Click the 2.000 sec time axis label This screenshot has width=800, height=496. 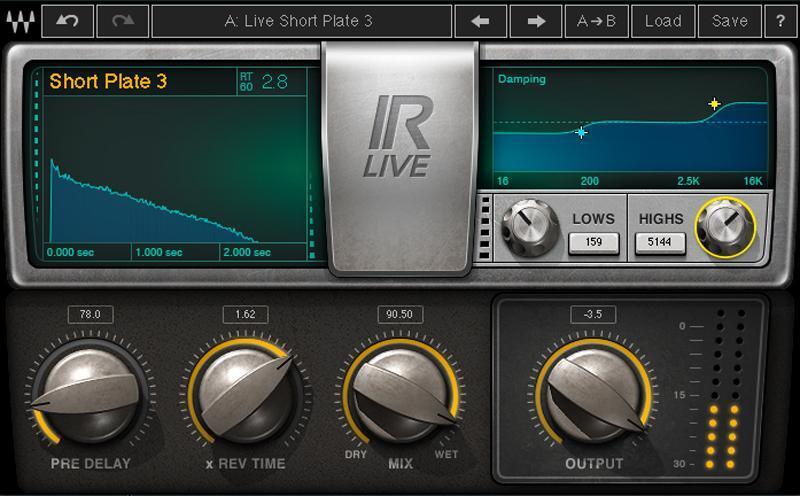[x=247, y=252]
